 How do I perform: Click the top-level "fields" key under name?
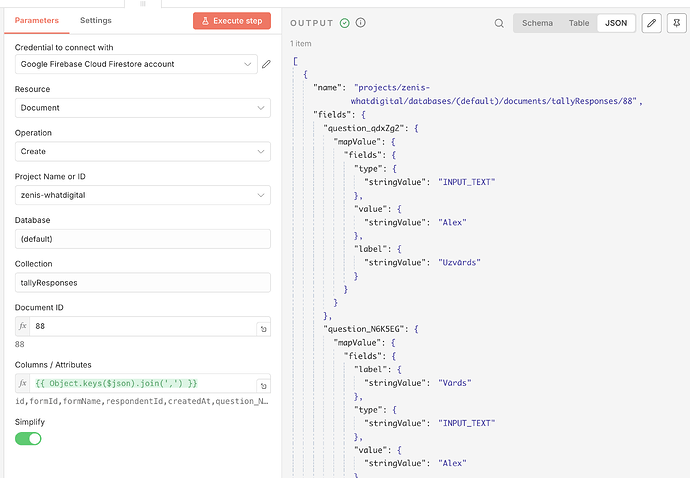(334, 114)
